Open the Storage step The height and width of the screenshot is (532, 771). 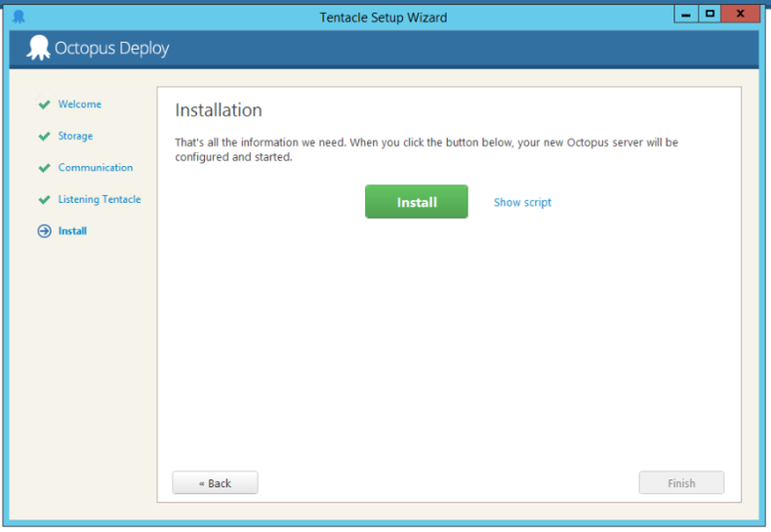tap(75, 136)
